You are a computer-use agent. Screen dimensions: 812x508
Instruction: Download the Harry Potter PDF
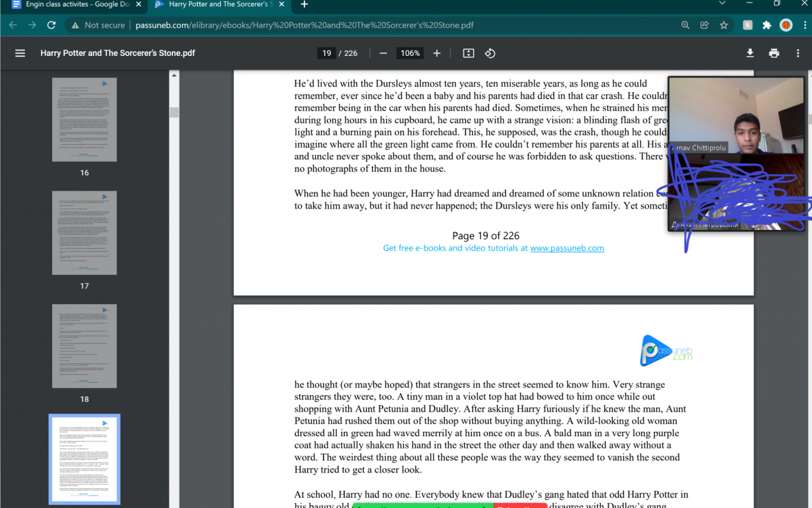point(750,53)
